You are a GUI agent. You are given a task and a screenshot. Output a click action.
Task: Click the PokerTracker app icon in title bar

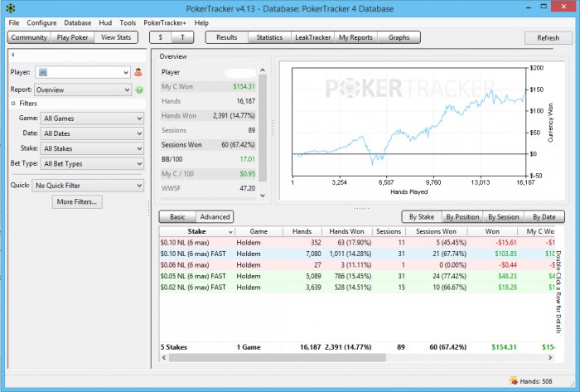tap(11, 8)
